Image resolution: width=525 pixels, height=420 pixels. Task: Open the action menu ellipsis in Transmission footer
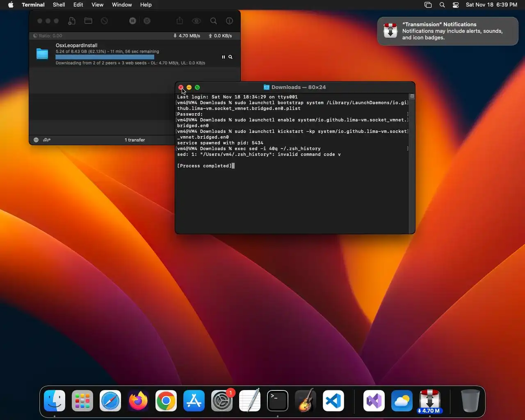36,140
